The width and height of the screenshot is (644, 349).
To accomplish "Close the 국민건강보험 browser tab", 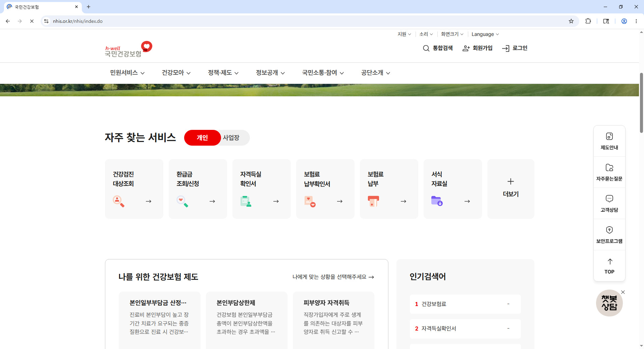I will [x=76, y=7].
